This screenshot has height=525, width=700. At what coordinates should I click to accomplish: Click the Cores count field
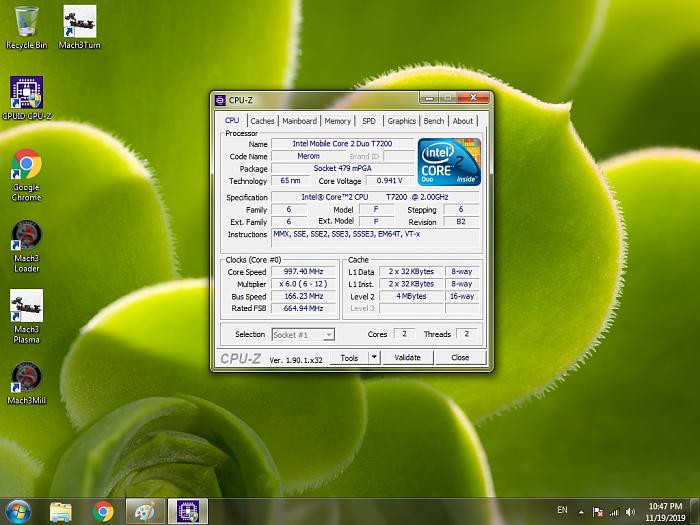[x=404, y=334]
